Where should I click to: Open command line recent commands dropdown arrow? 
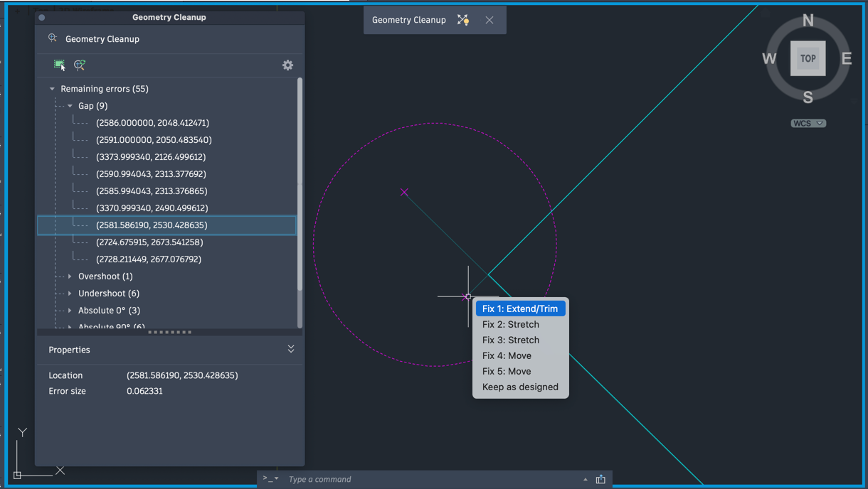pos(276,478)
